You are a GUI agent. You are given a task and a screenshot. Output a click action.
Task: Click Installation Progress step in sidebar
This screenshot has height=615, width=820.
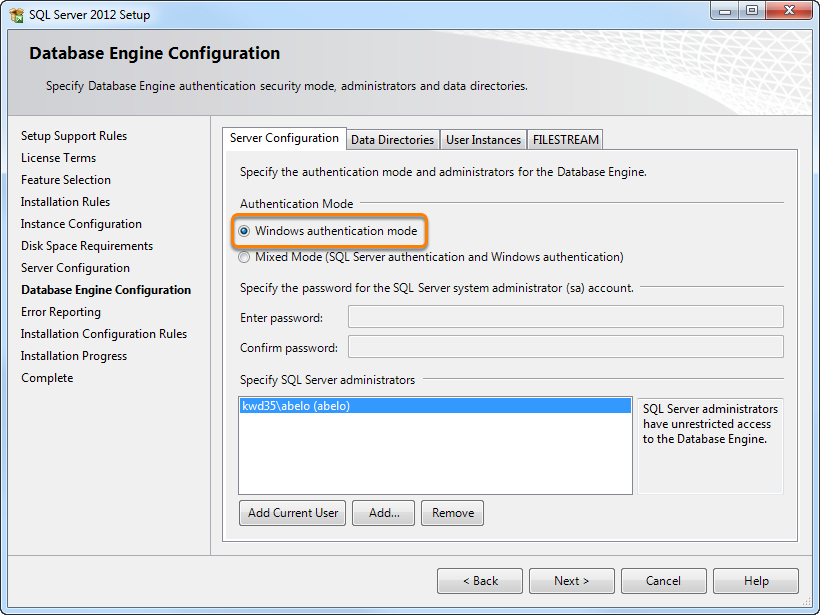click(x=74, y=356)
